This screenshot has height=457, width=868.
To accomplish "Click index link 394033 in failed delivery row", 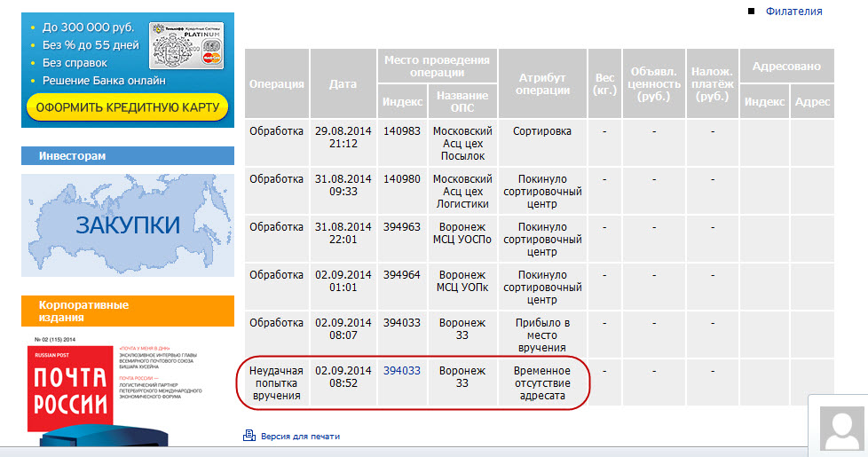I will point(402,370).
